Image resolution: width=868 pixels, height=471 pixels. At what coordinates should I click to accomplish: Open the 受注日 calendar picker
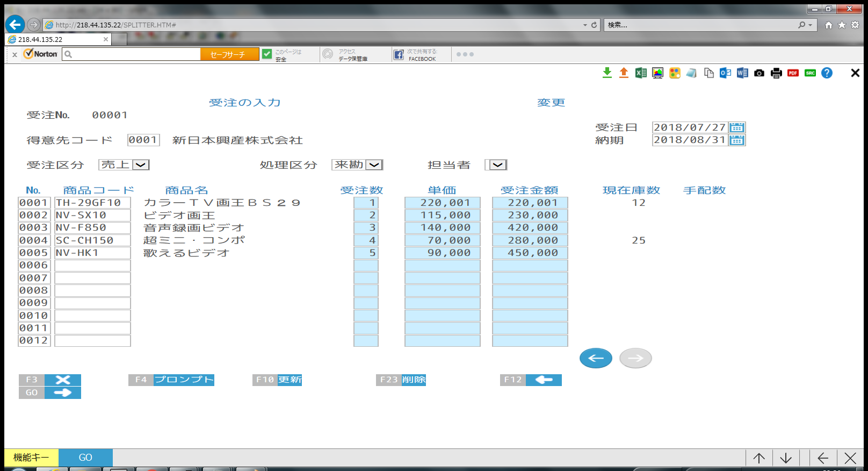[x=737, y=127]
